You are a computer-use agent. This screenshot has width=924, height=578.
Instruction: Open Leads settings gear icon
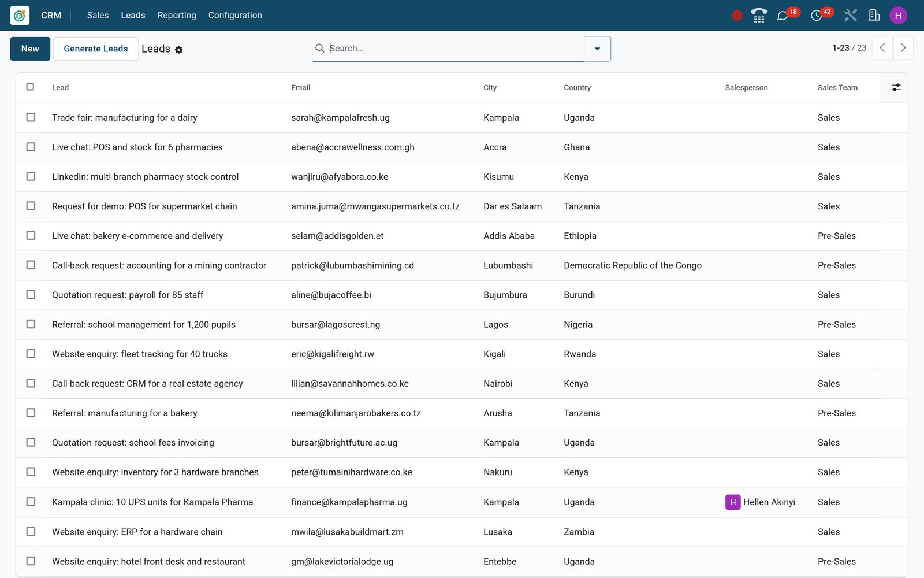[179, 50]
